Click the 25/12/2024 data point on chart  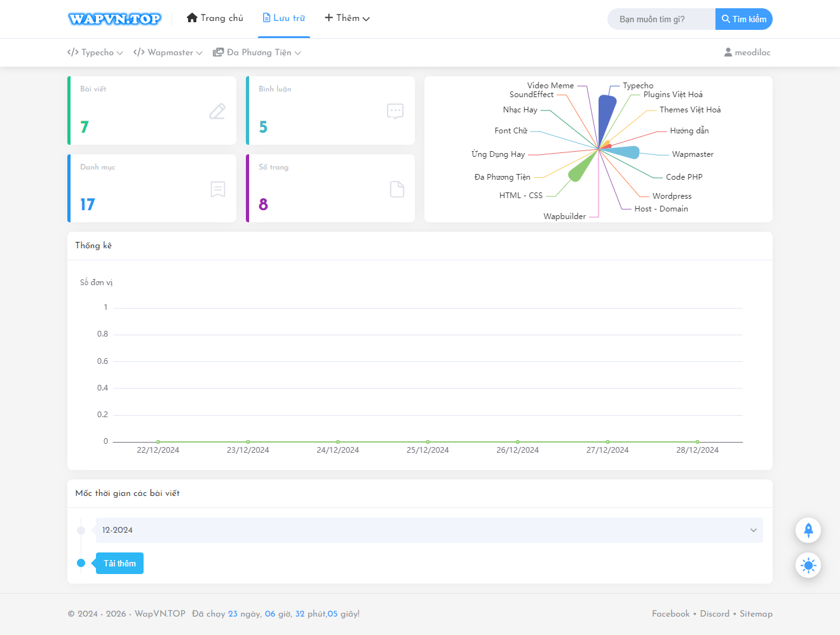coord(428,442)
